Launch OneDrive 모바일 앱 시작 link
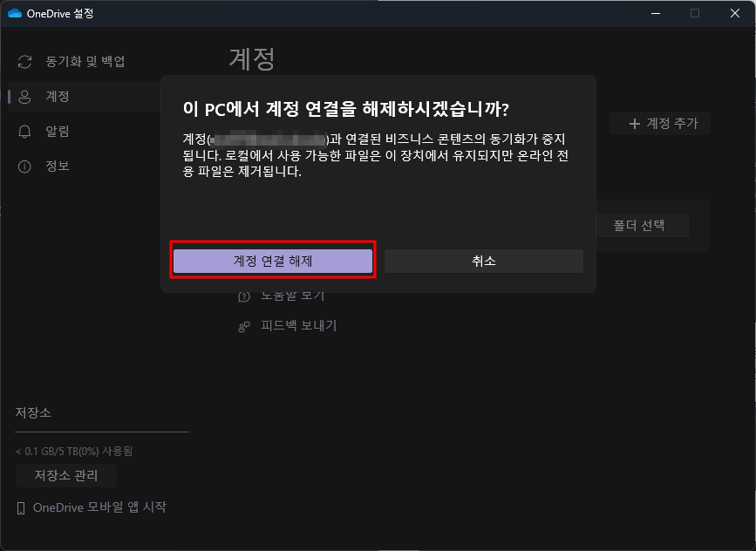Screen dimensions: 756x551 click(96, 507)
